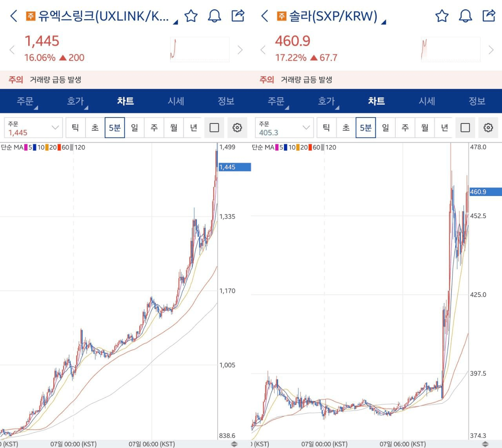502x448 pixels.
Task: Click the UXLINK price 1,445 header value
Action: pyautogui.click(x=42, y=41)
